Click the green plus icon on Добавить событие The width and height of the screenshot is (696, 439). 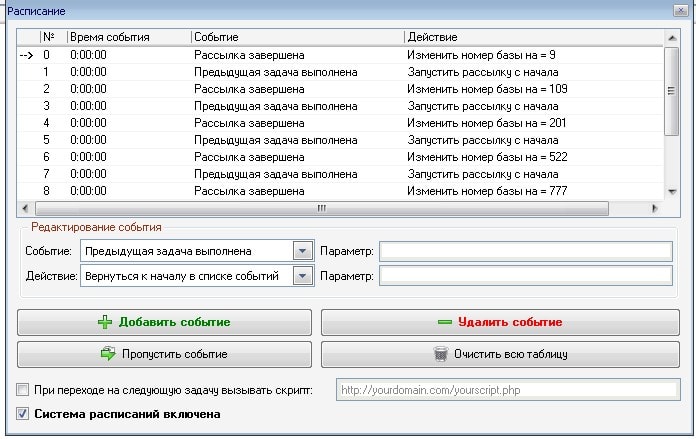(104, 322)
